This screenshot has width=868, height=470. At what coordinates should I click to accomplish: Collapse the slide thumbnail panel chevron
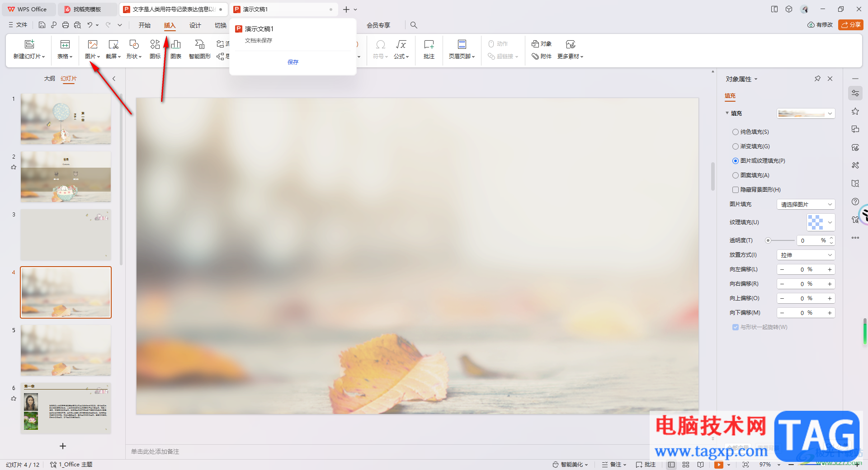pos(114,79)
